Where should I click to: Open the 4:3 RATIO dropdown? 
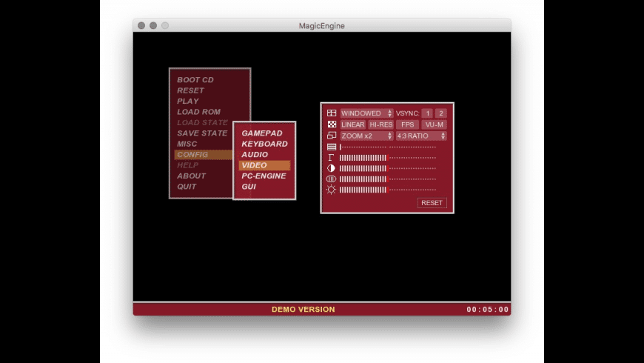point(421,136)
